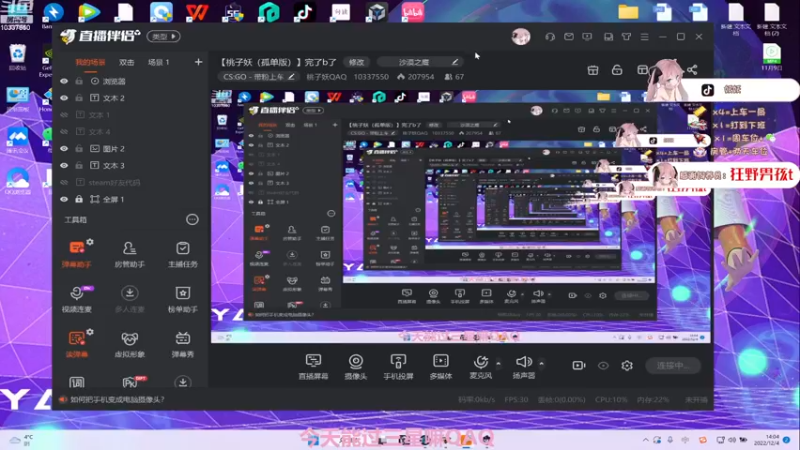Open the user avatar in title bar

[521, 37]
